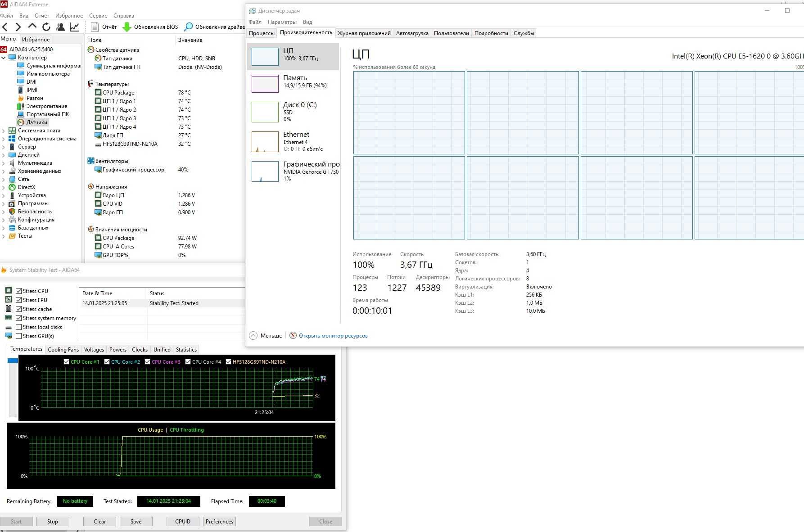Screen dimensions: 804x532
Task: Toggle Stress system memory checkbox
Action: (19, 318)
